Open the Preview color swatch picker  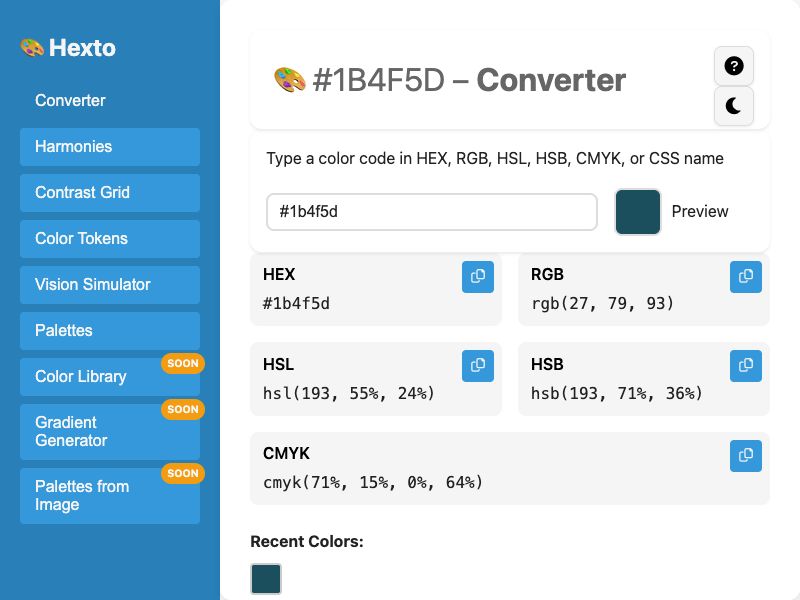click(637, 212)
